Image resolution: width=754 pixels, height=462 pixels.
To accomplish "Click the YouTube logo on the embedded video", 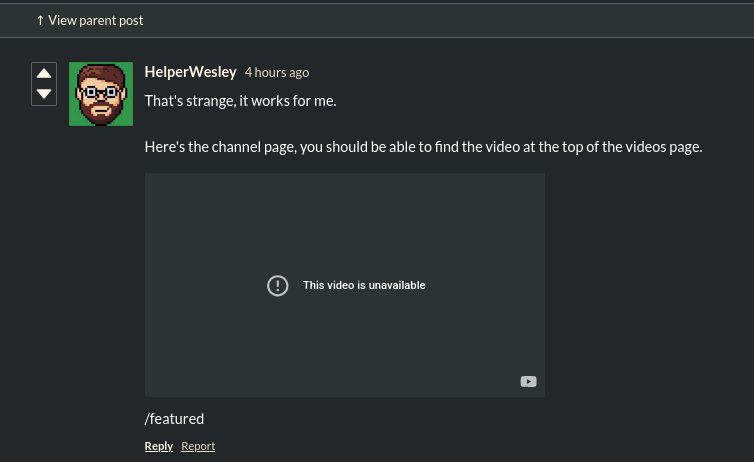I will point(528,381).
